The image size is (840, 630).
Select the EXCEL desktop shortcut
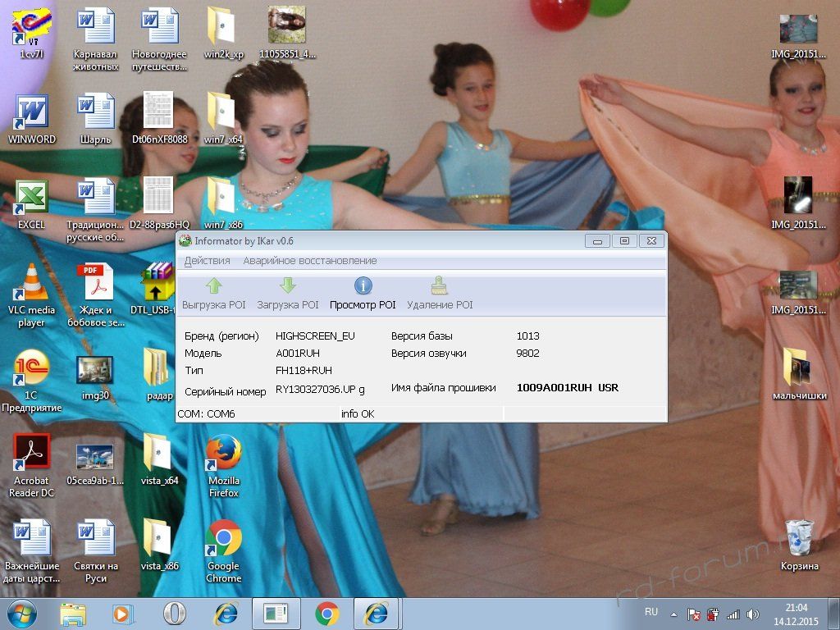pos(31,204)
